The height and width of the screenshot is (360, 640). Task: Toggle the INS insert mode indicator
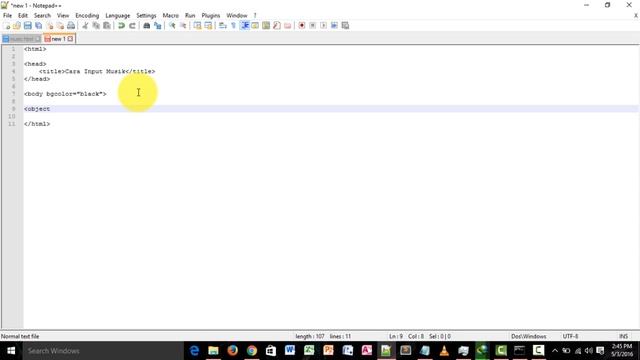pos(623,336)
